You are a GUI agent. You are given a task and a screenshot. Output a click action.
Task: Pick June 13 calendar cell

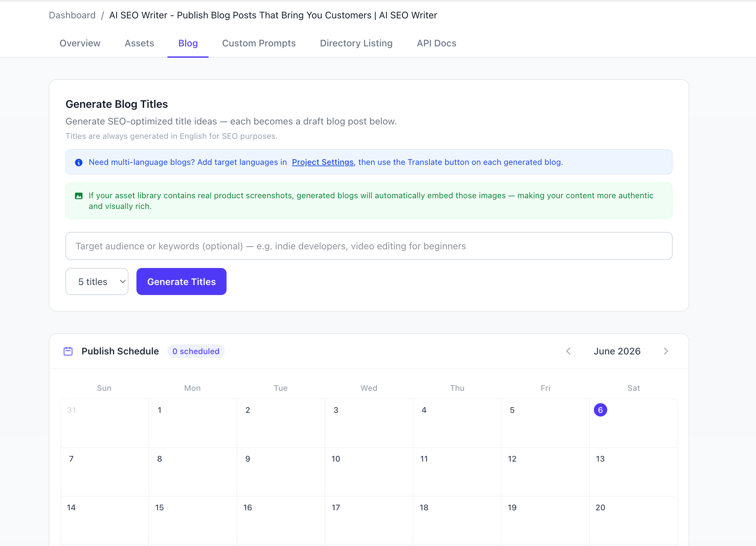click(x=633, y=472)
